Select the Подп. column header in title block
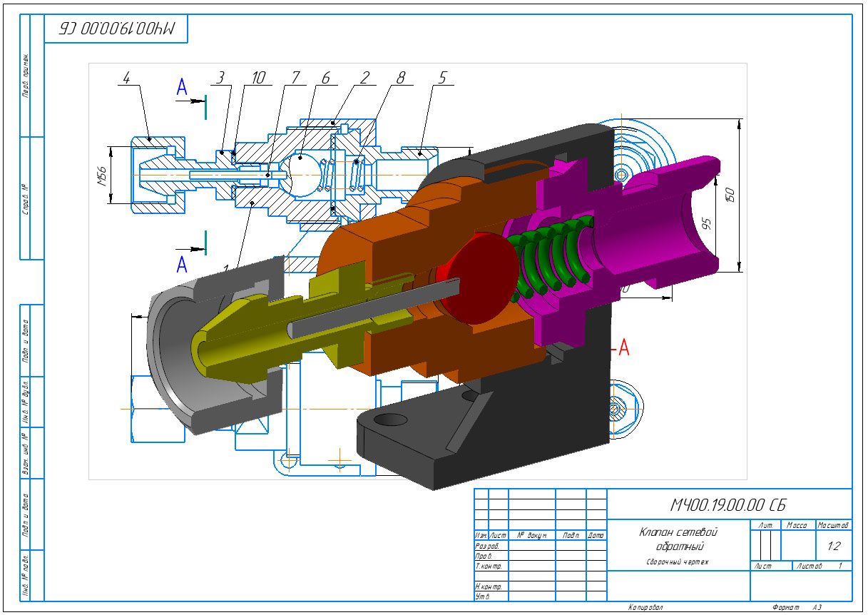 pyautogui.click(x=571, y=535)
